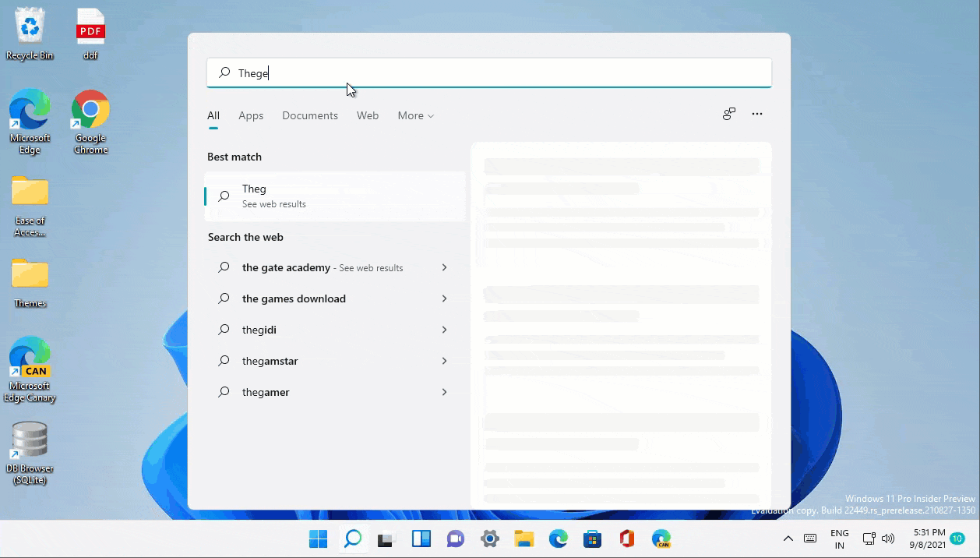
Task: Click the search box containing 'Thege'
Action: pos(488,72)
